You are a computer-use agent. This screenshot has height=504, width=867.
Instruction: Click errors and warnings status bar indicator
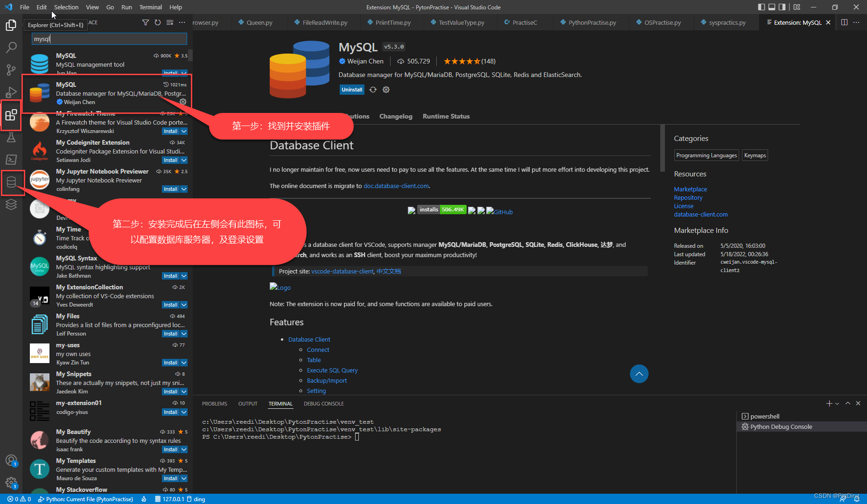point(19,499)
